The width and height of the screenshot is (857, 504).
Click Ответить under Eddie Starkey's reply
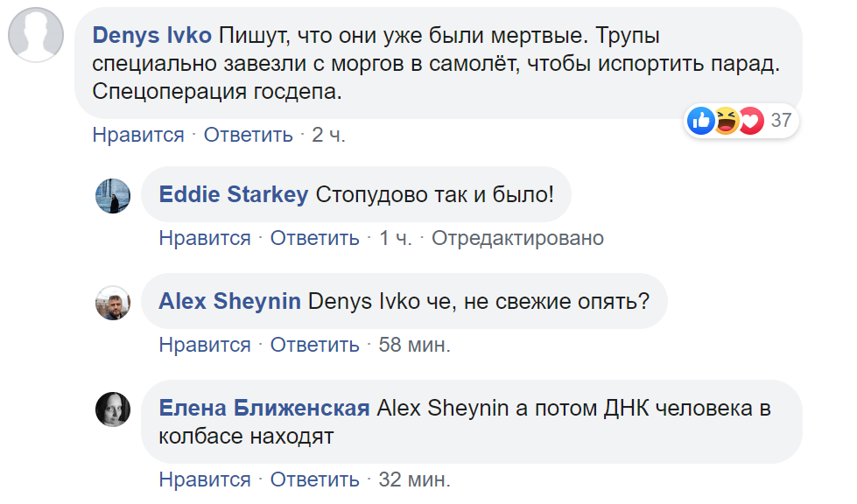click(x=315, y=238)
